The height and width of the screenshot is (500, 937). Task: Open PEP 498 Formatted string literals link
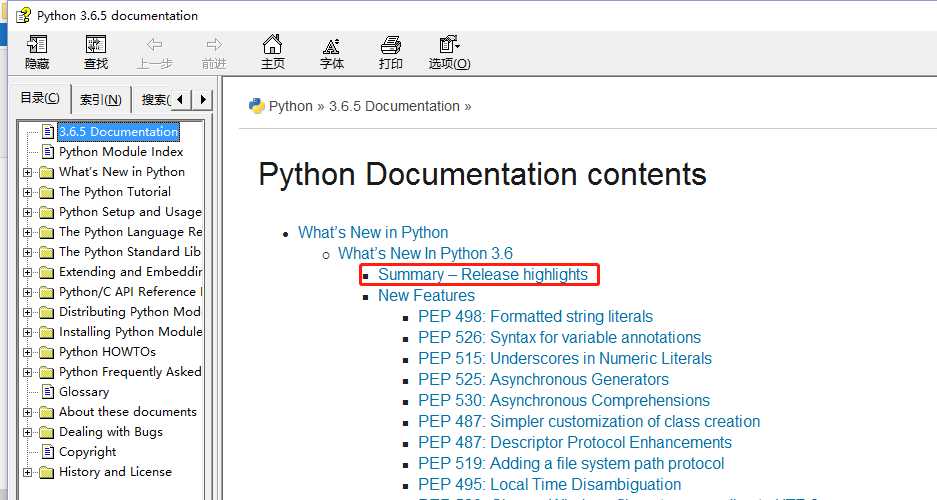[535, 316]
